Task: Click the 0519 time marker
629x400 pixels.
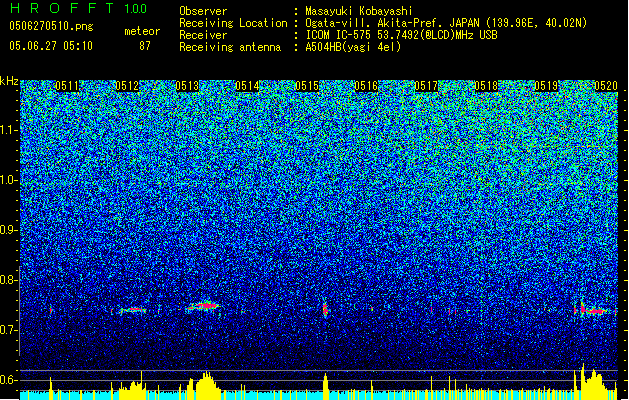Action: pyautogui.click(x=546, y=86)
